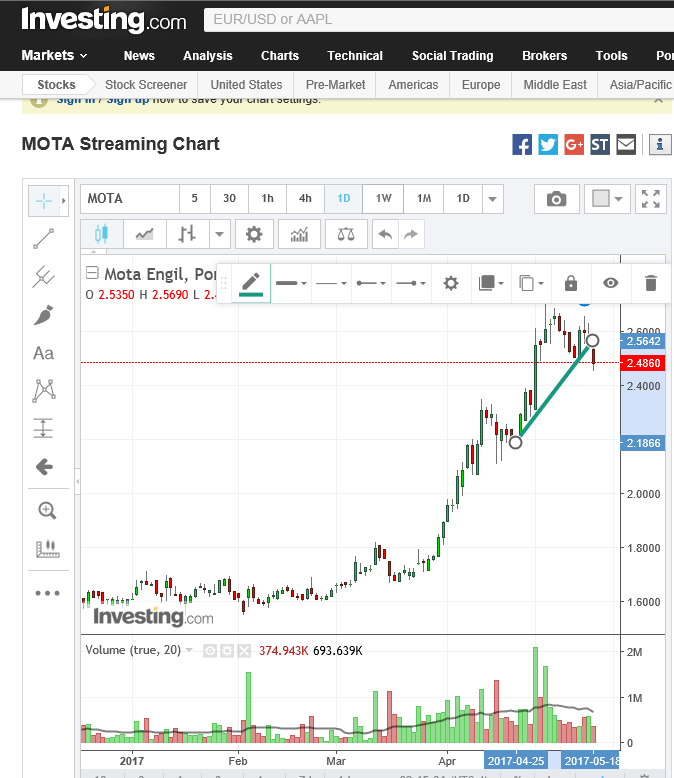Open line color pencil picker
Screen dimensions: 674x778
click(251, 283)
